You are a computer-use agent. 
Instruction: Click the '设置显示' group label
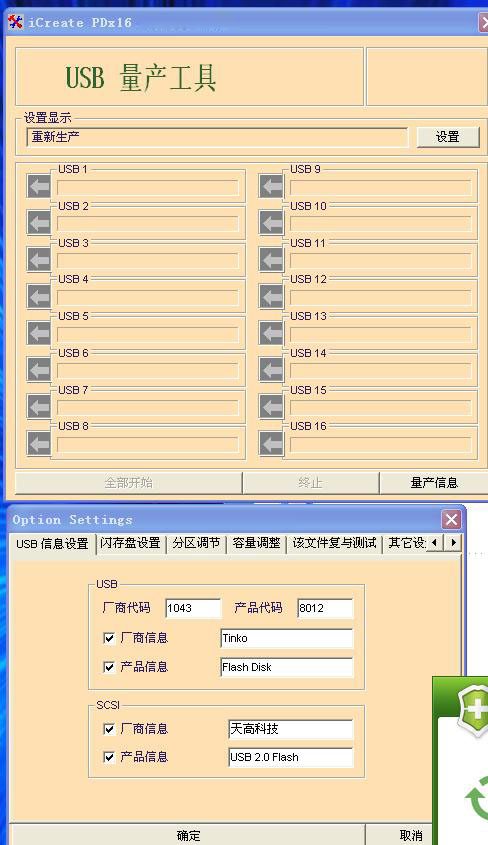tap(47, 117)
